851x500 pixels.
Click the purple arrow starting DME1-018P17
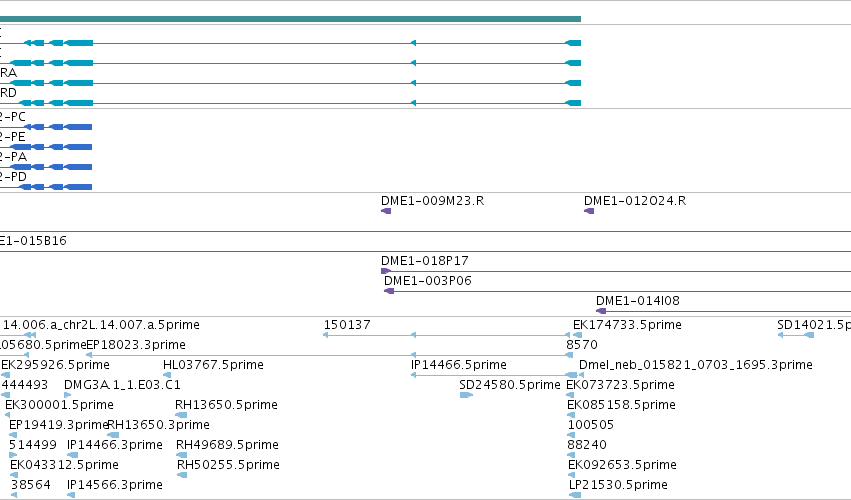point(386,271)
